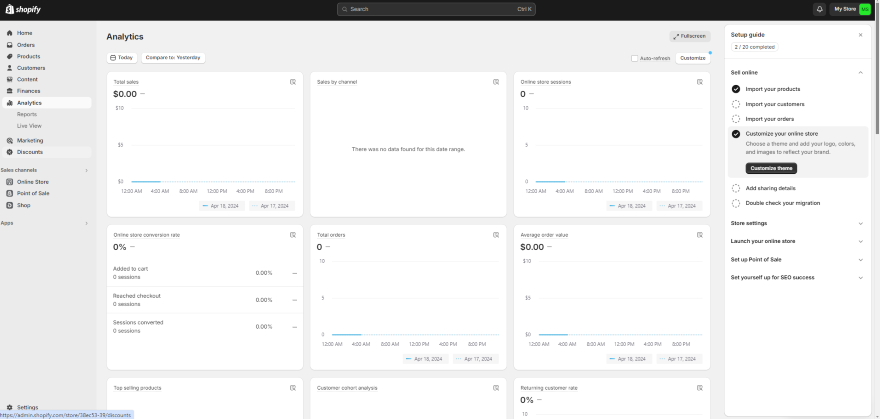
Task: Expand the Apps chevron
Action: click(x=86, y=223)
